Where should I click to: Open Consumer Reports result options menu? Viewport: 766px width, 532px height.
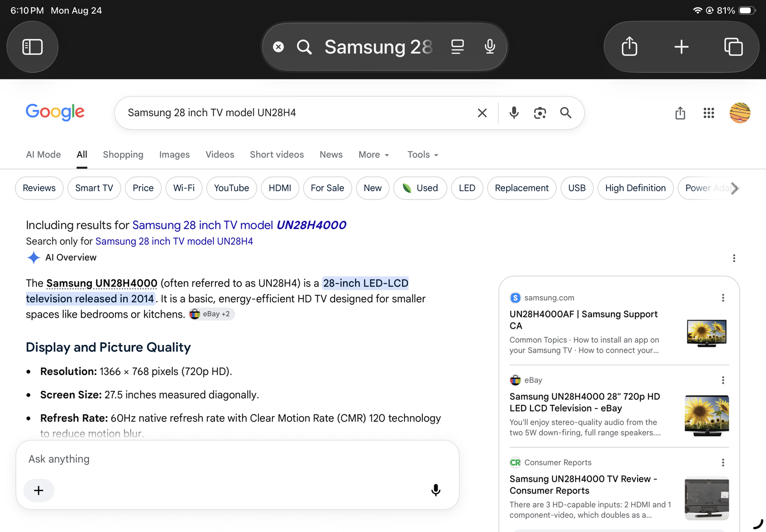[723, 462]
